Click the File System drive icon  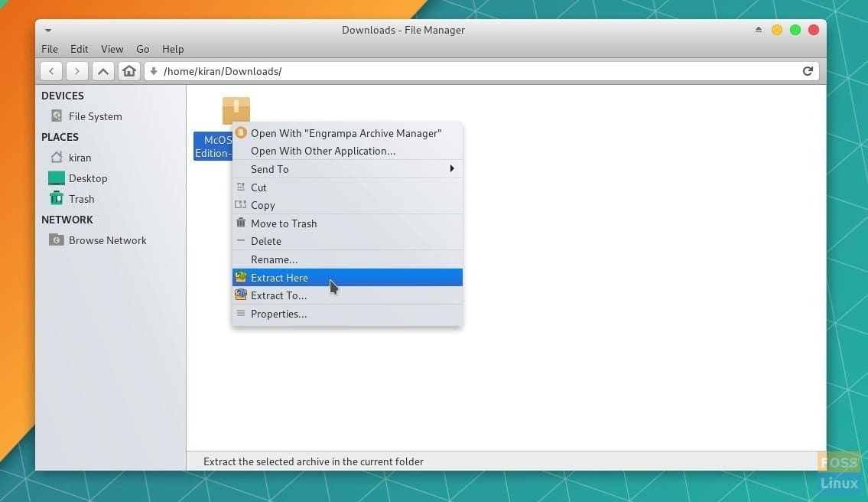[57, 116]
